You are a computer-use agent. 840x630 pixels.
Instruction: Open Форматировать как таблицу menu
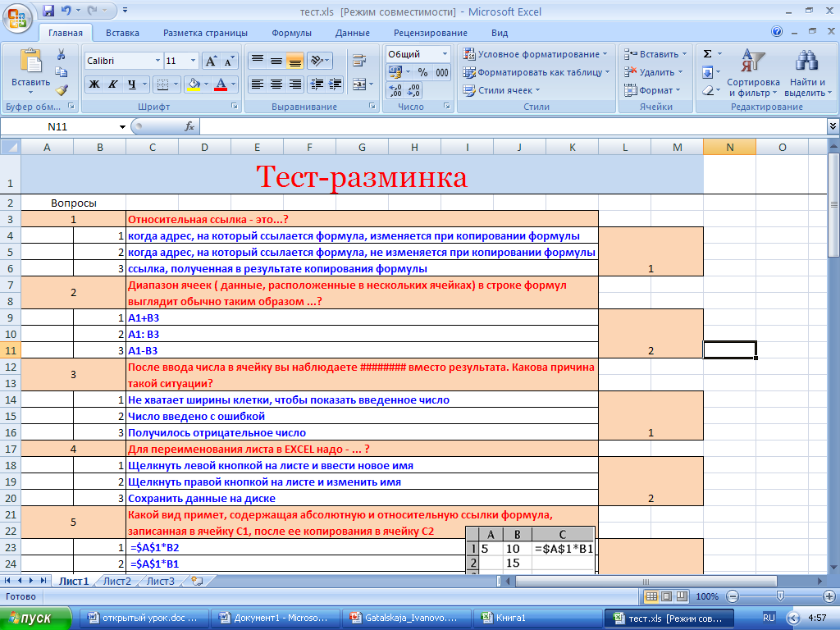536,72
